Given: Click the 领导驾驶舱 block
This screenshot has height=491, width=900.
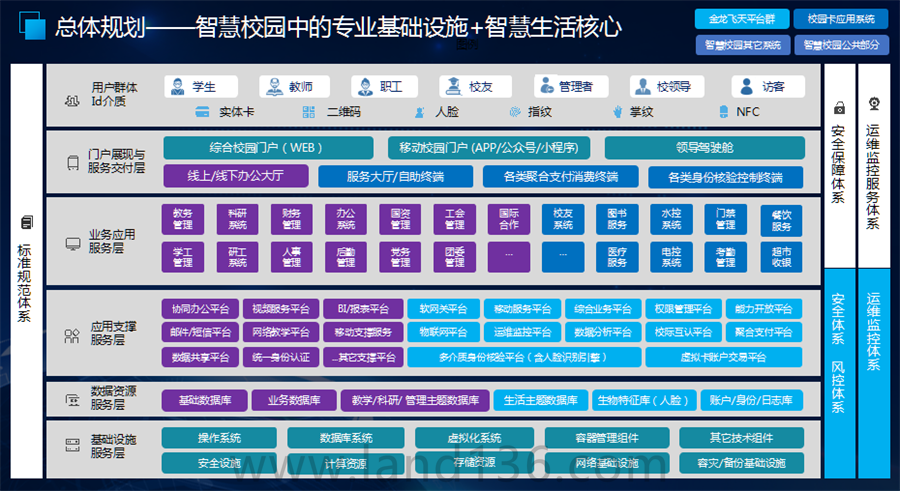Looking at the screenshot, I should 704,148.
